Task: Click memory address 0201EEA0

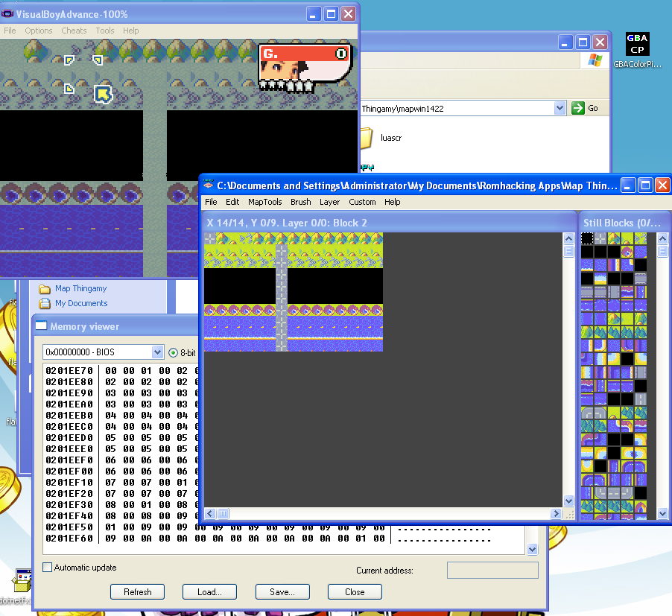Action: click(x=69, y=404)
